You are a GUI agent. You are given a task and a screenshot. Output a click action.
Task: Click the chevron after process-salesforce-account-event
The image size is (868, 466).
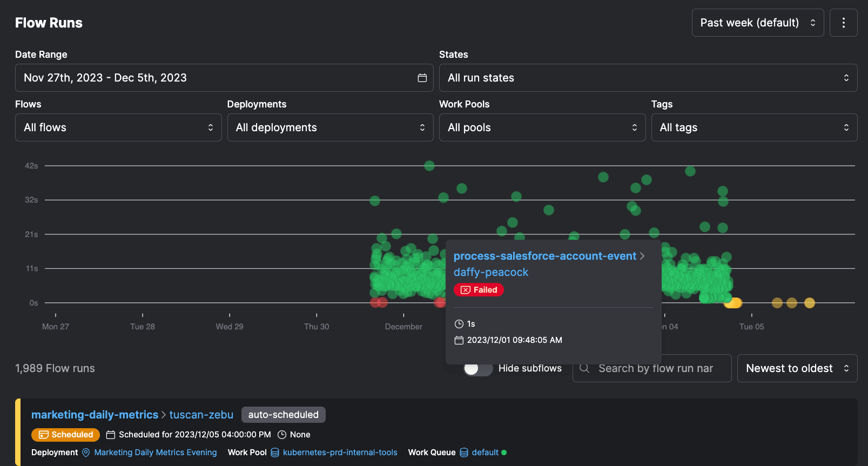[642, 256]
